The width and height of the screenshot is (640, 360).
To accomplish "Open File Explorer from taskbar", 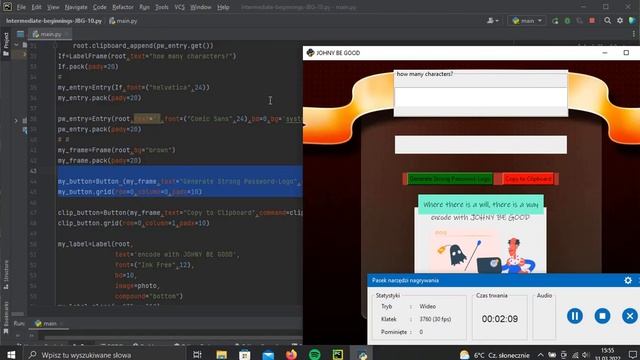I will [221, 355].
